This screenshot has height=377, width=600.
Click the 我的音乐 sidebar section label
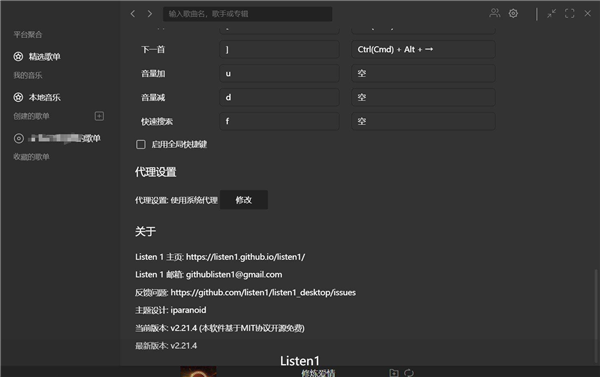point(28,75)
